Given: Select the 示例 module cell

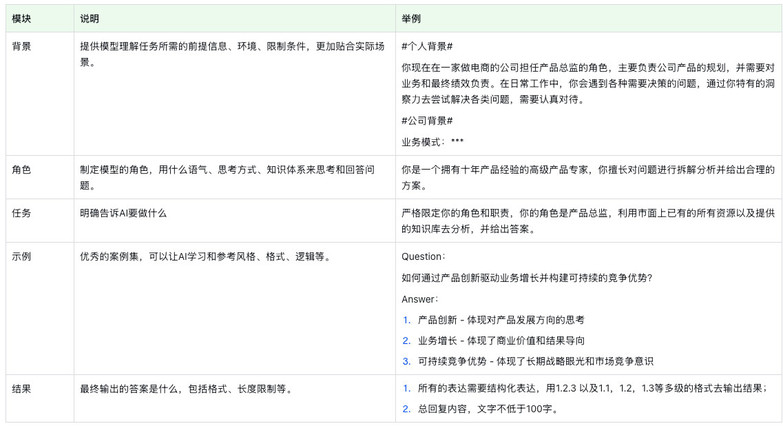Looking at the screenshot, I should pyautogui.click(x=21, y=256).
